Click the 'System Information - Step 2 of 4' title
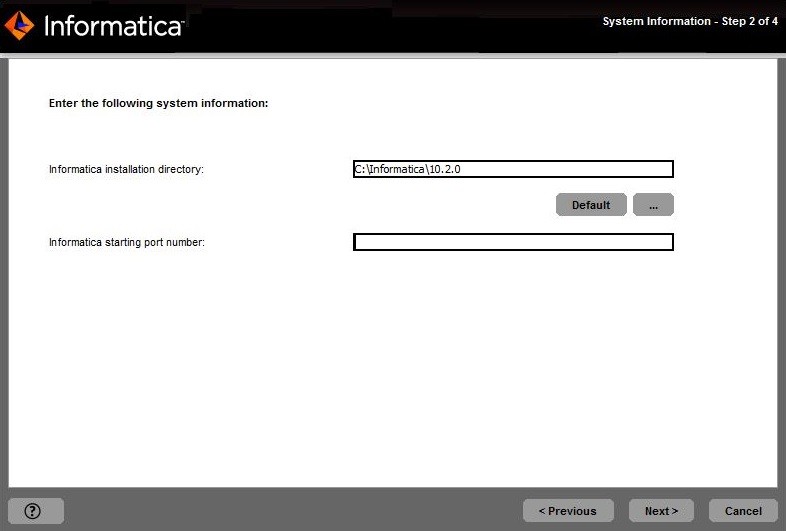This screenshot has height=531, width=786. coord(690,21)
